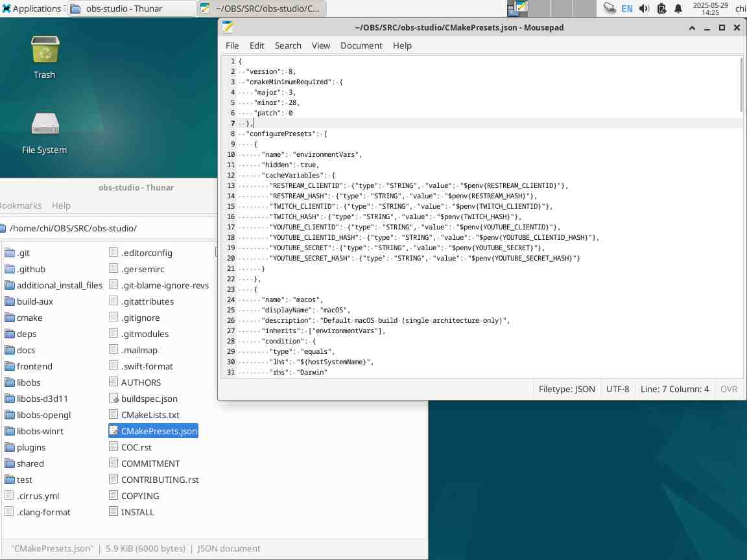Select the CMakeLists.txt file
This screenshot has height=560, width=747.
pos(145,415)
